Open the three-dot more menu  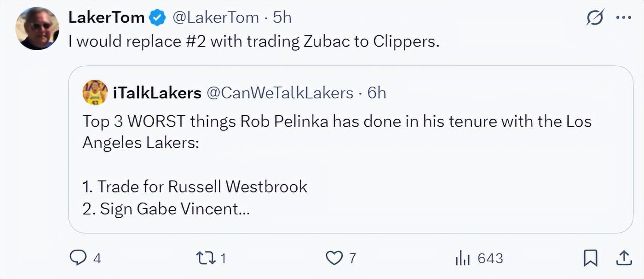623,18
